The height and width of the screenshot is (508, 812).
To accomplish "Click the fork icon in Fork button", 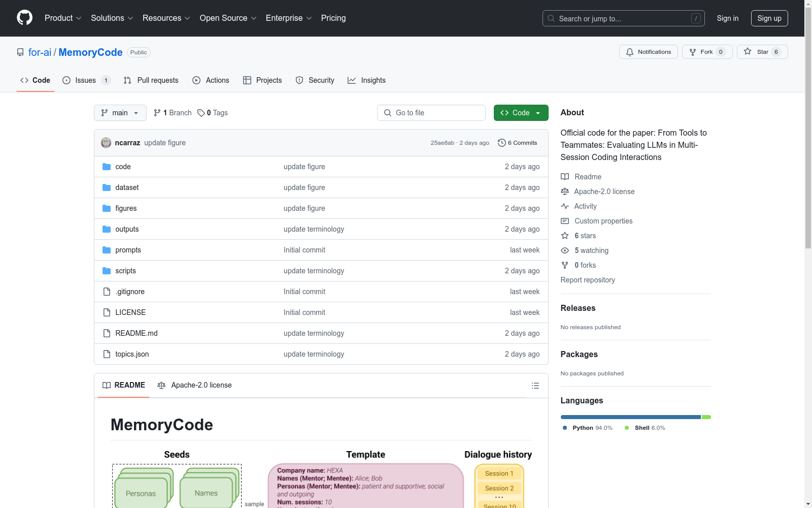I will click(x=693, y=52).
